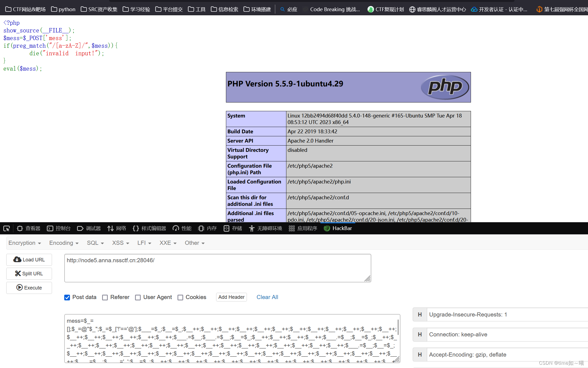588x368 pixels.
Task: Open the CTF复现计划 bookmark
Action: (x=386, y=9)
